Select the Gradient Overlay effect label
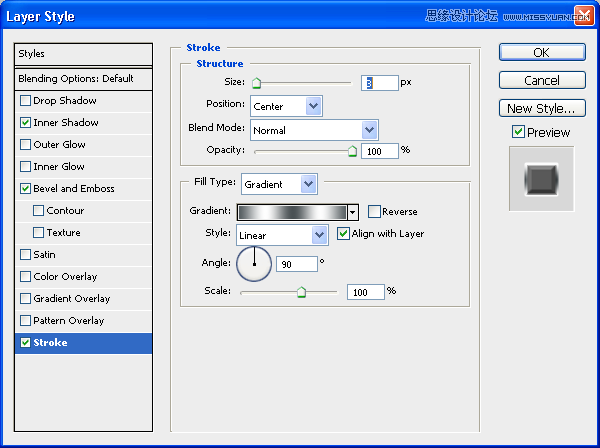This screenshot has height=448, width=600. [x=72, y=298]
